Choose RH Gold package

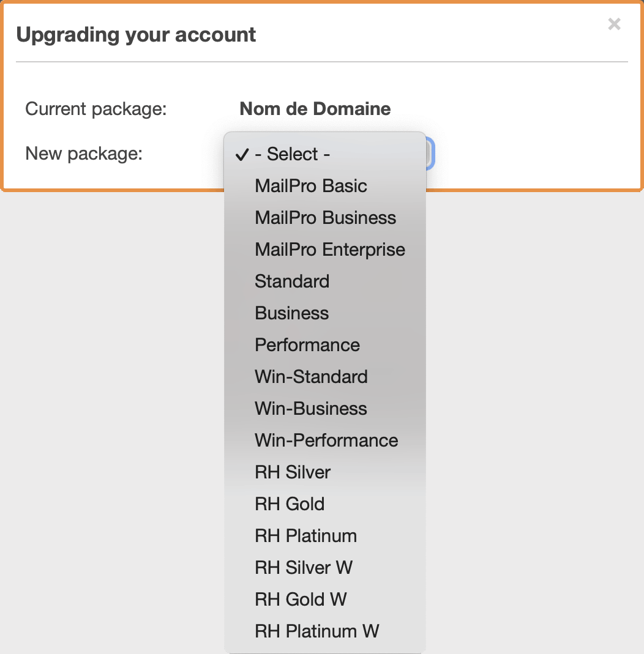pyautogui.click(x=324, y=504)
